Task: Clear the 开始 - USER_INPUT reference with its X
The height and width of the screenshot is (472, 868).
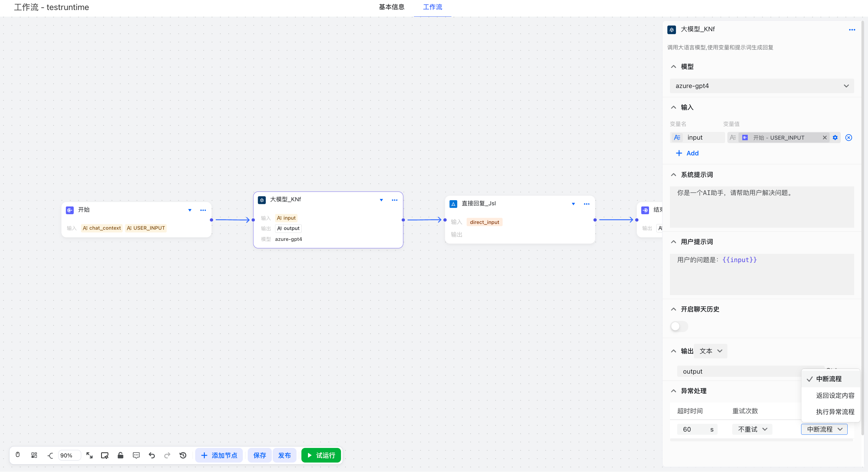Action: point(825,137)
